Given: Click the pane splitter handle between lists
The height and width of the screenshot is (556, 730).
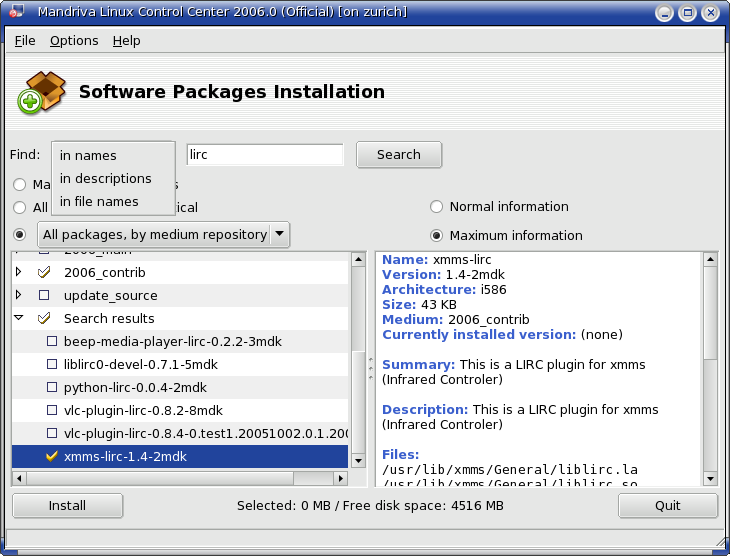Looking at the screenshot, I should pos(371,369).
